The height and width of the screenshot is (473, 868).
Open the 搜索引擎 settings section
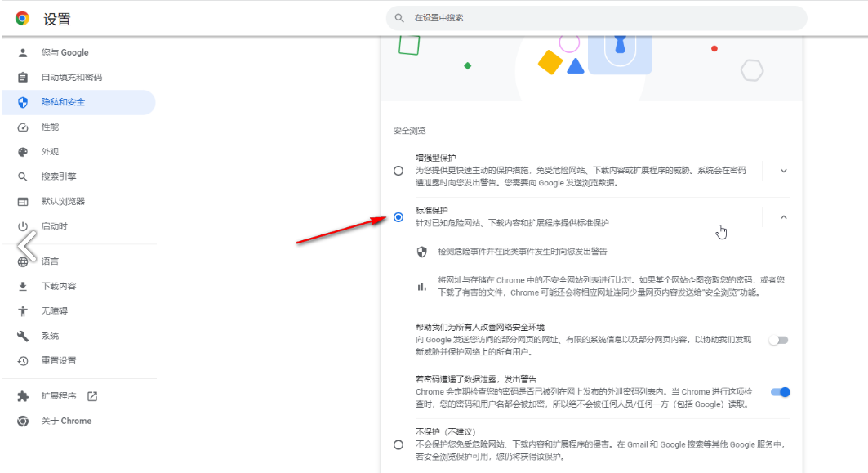click(x=79, y=176)
